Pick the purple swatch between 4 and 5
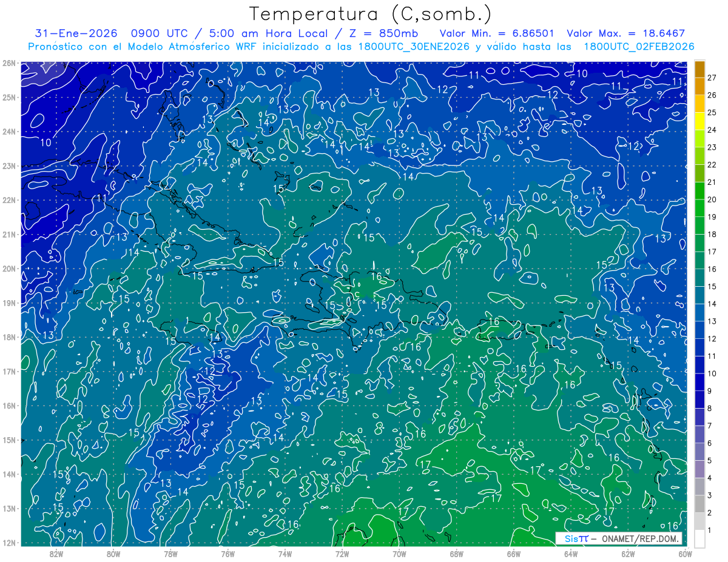The image size is (728, 562). [699, 469]
